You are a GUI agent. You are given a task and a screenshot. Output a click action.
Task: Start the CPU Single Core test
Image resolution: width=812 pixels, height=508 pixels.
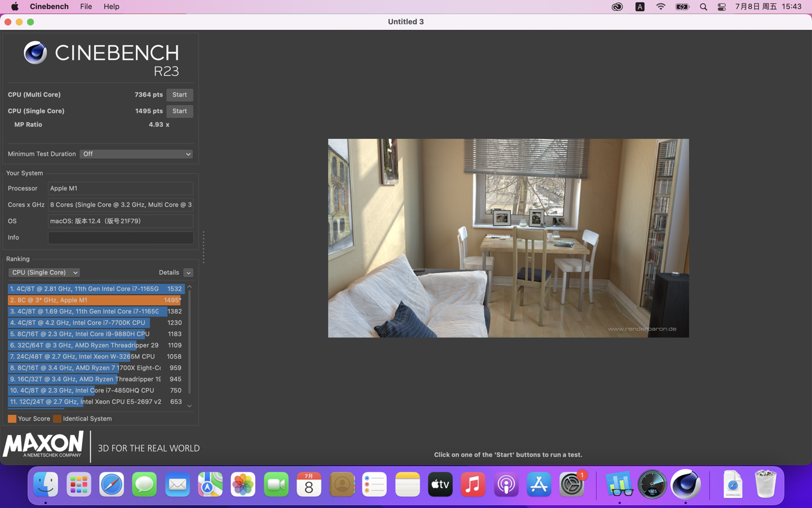tap(179, 111)
